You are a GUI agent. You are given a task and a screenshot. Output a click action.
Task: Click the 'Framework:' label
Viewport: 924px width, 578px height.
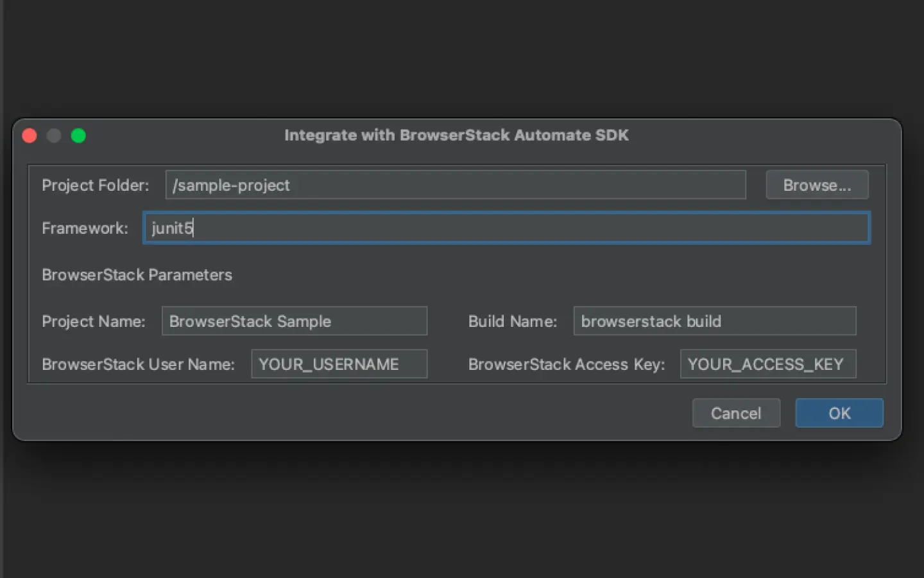(x=85, y=229)
